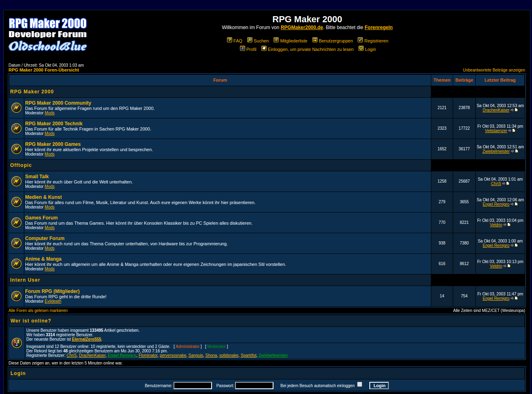Click the Forenregeln link in header
The image size is (532, 394).
click(x=378, y=27)
